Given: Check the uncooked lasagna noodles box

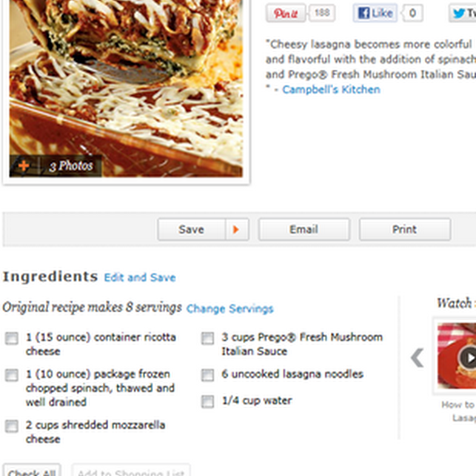Looking at the screenshot, I should click(208, 375).
